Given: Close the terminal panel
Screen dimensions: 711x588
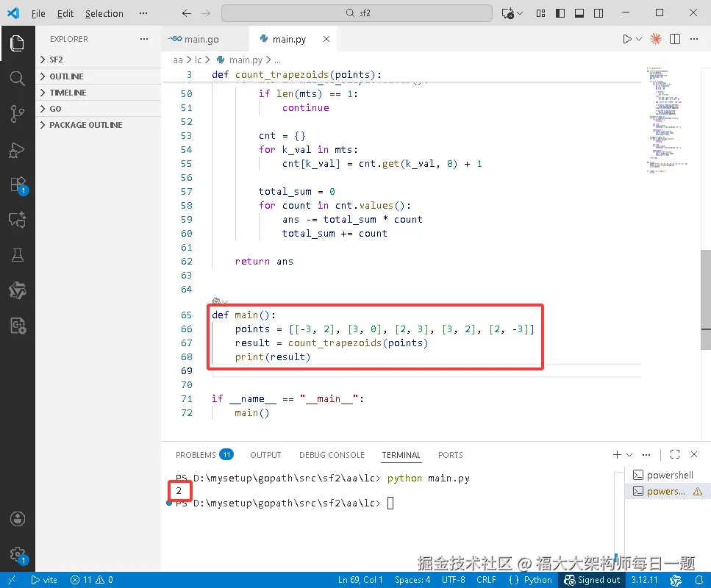Looking at the screenshot, I should tap(694, 454).
